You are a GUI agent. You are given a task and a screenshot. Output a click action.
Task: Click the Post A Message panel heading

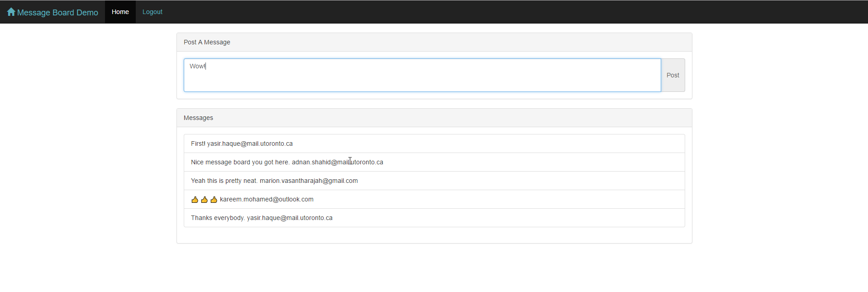click(x=434, y=42)
